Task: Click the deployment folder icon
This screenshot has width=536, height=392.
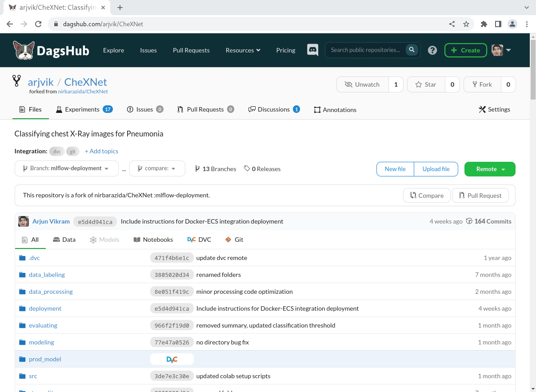Action: coord(22,308)
